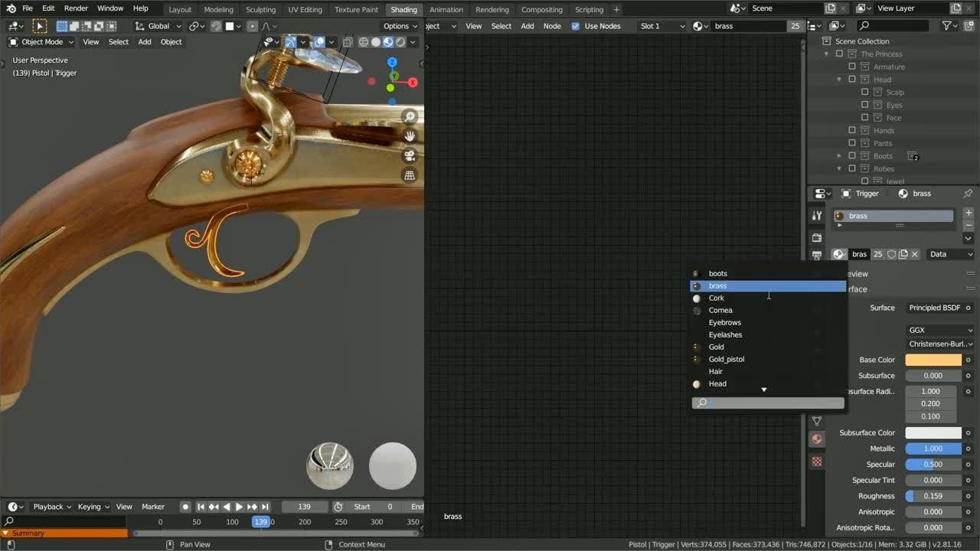The image size is (980, 551).
Task: Select the proportional editing falloff icon
Action: click(x=266, y=26)
